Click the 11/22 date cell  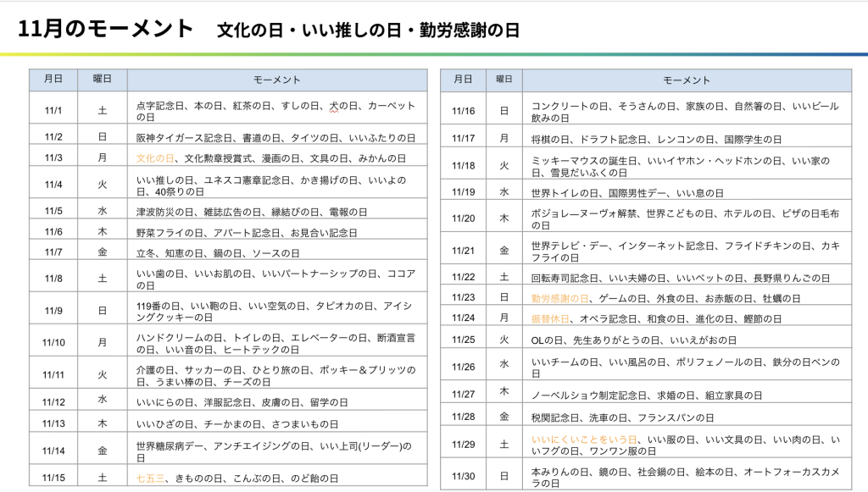click(x=464, y=277)
